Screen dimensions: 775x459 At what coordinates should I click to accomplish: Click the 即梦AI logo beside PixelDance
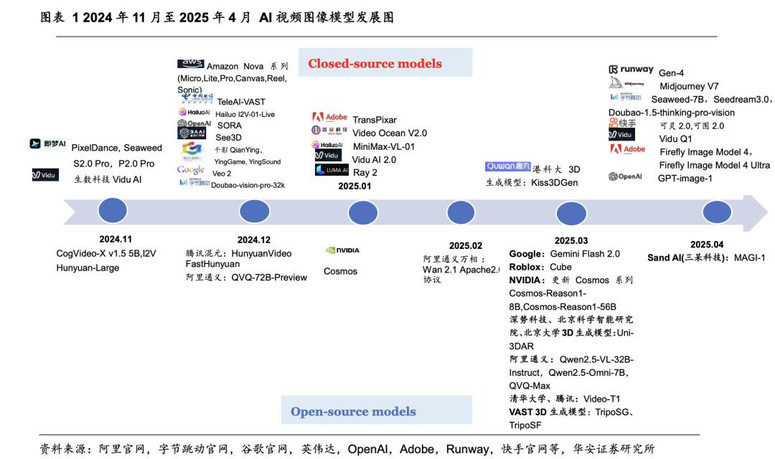tap(47, 144)
